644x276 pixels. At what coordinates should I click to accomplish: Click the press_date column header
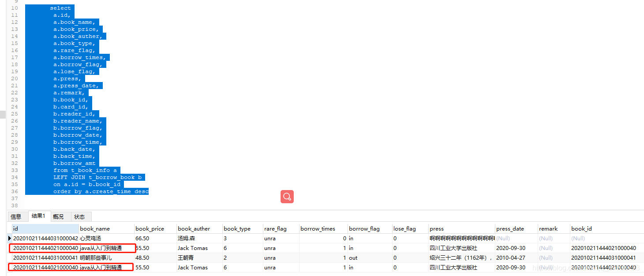517,229
